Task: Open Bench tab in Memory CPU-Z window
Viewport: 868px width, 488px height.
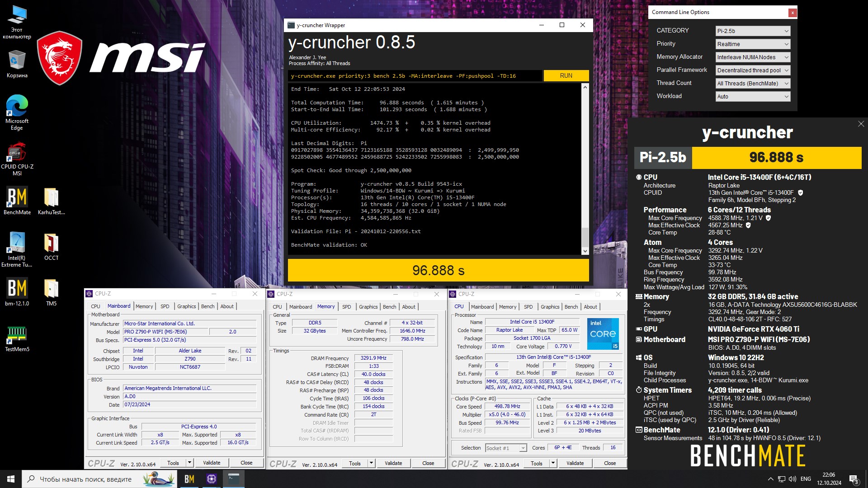Action: pyautogui.click(x=389, y=307)
